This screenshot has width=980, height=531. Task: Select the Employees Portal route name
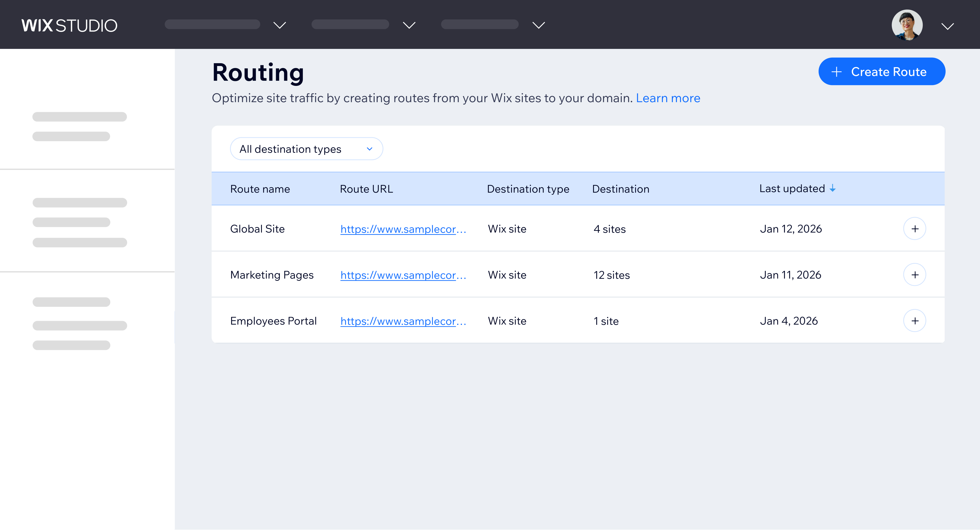pos(273,321)
